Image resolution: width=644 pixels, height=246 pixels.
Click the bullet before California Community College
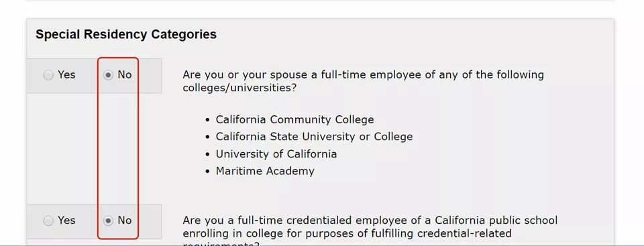[x=208, y=120]
